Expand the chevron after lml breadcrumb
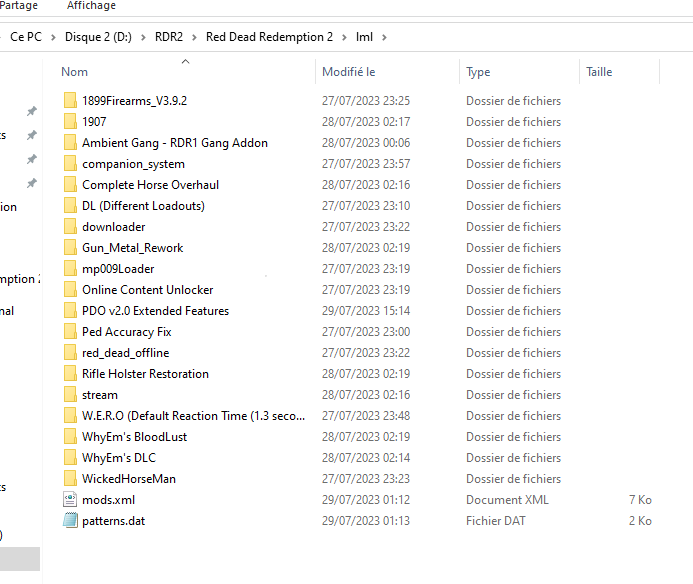This screenshot has width=693, height=584. [x=384, y=37]
